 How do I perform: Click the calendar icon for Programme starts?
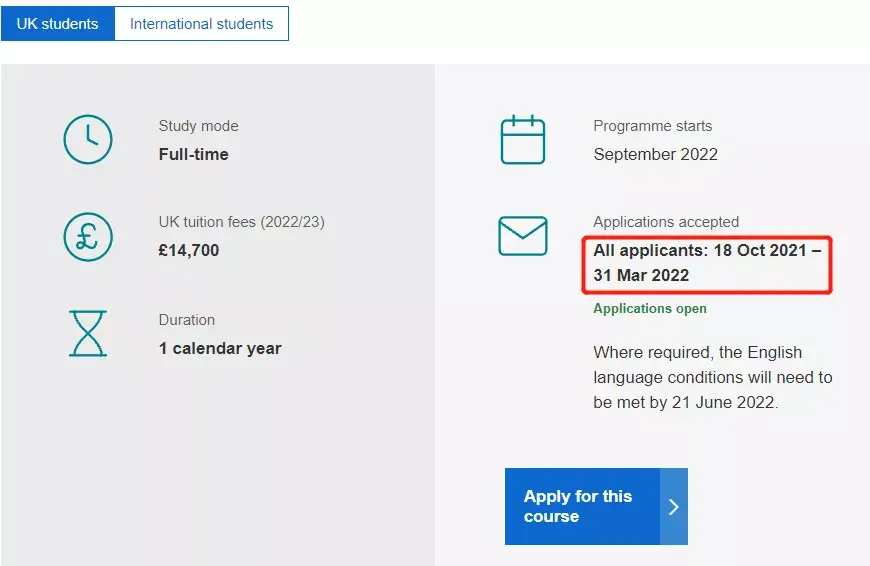coord(522,140)
